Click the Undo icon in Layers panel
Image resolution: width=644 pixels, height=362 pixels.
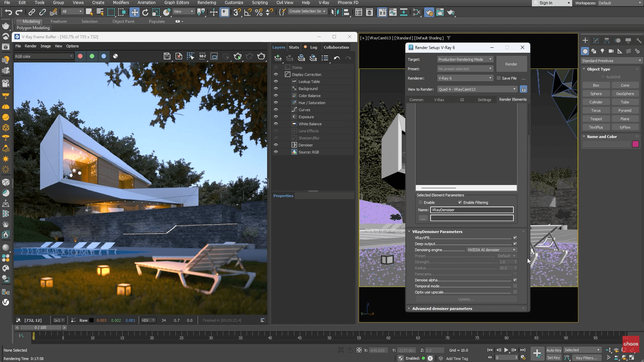point(337,58)
